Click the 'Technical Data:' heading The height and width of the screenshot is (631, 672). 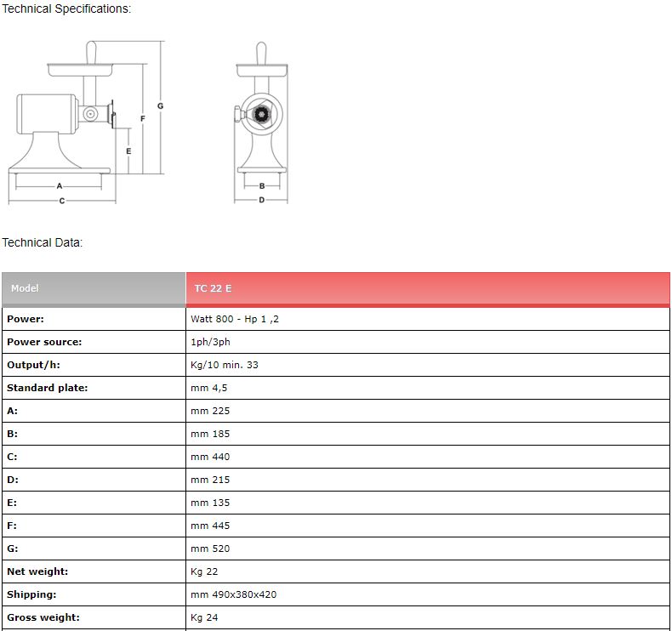pos(43,242)
